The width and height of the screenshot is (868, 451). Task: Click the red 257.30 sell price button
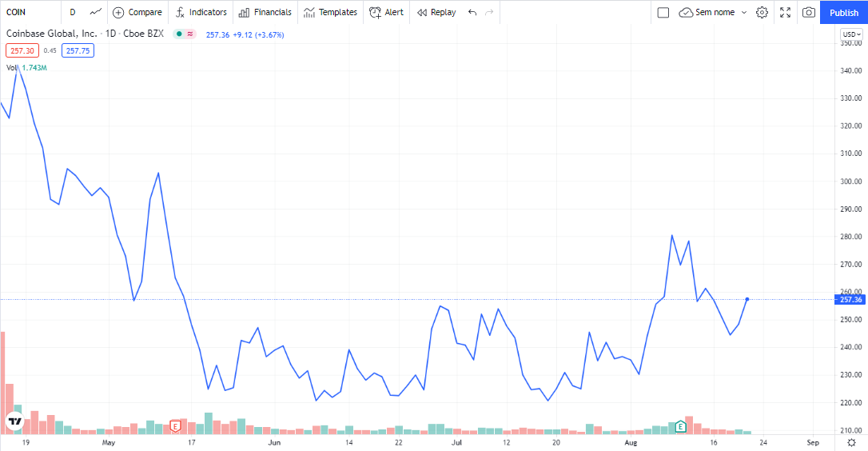click(22, 50)
